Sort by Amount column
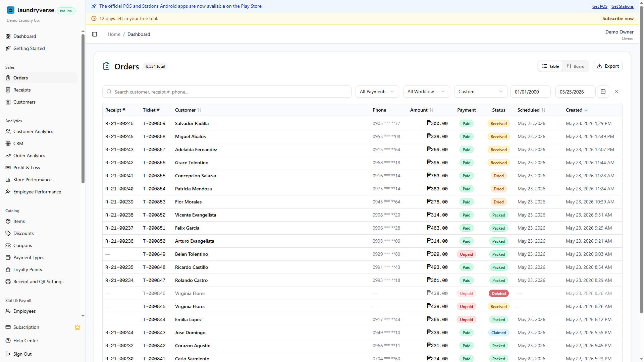Viewport: 644px width, 362px height. (422, 110)
